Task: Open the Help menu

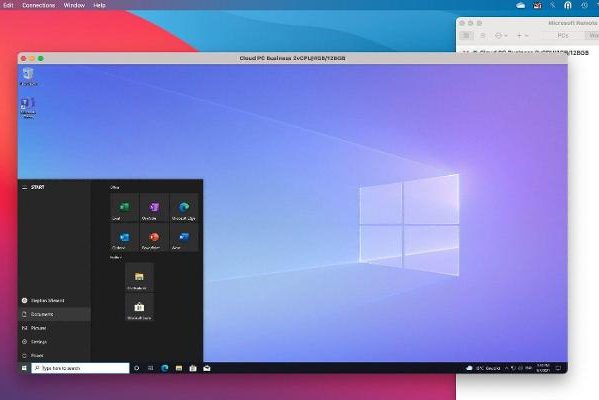Action: coord(99,5)
